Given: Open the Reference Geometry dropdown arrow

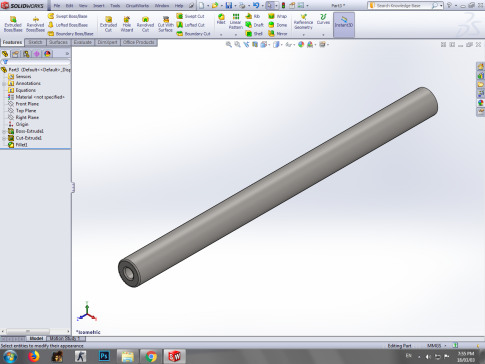Looking at the screenshot, I should point(303,34).
